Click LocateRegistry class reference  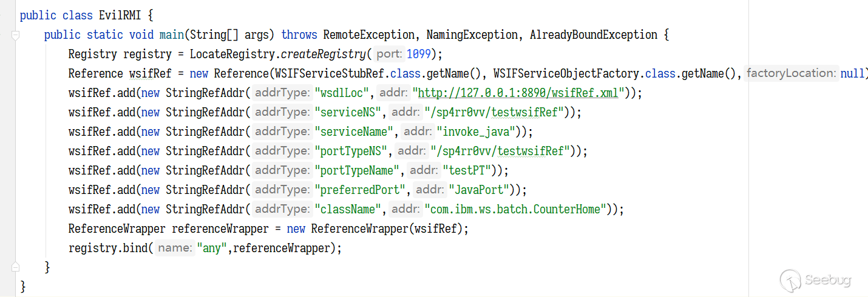[x=232, y=54]
